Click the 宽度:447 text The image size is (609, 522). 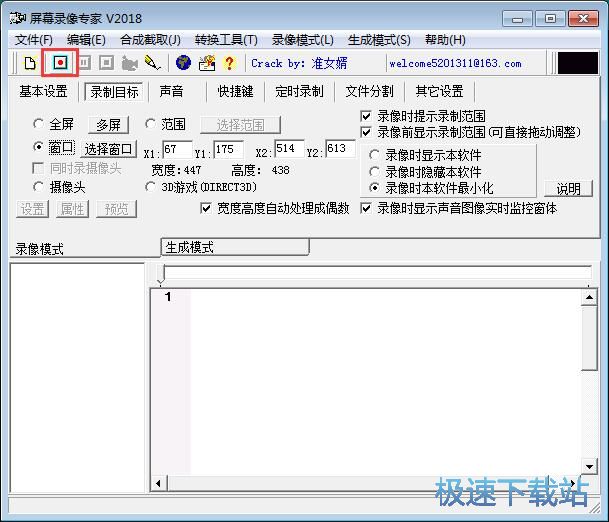pyautogui.click(x=176, y=170)
